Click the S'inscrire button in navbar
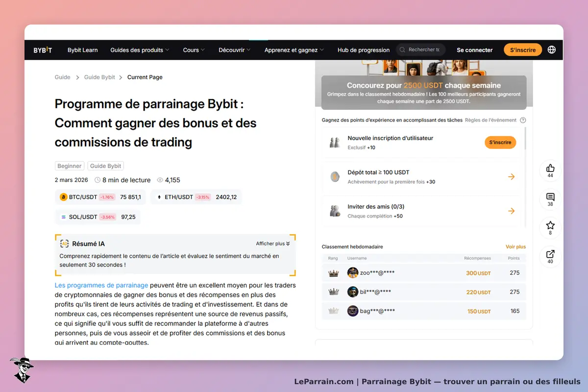 523,50
